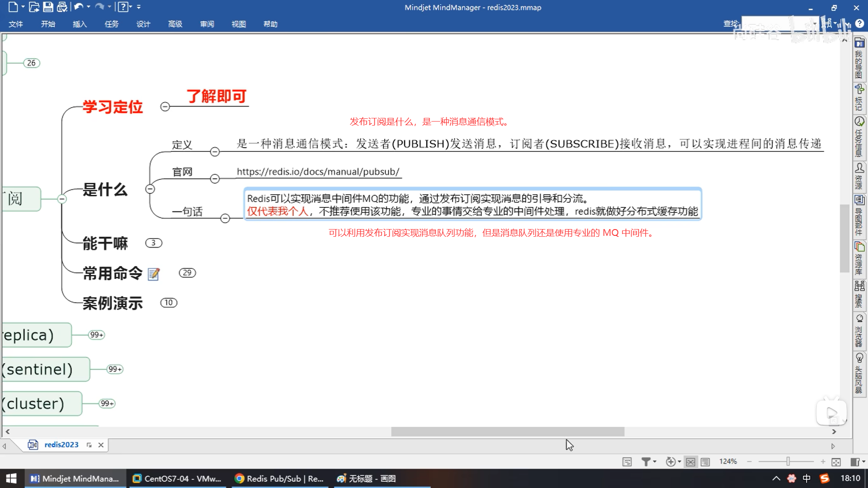The height and width of the screenshot is (488, 868).
Task: Switch to the 视图 ribbon tab
Action: (x=238, y=24)
